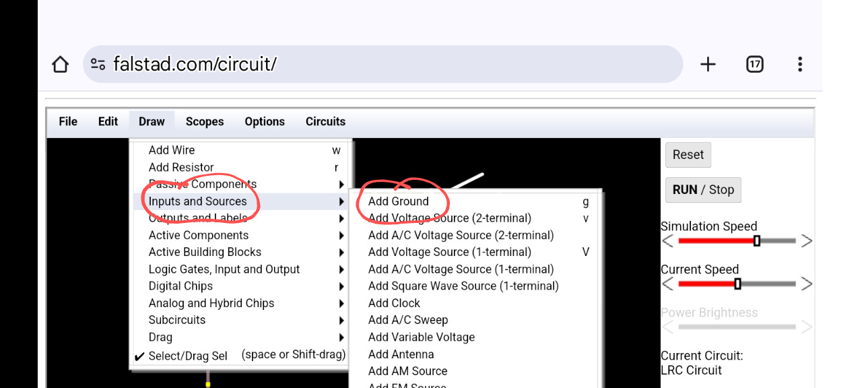Select Add A/C Voltage Source (1-terminal)
The height and width of the screenshot is (388, 868).
[476, 269]
